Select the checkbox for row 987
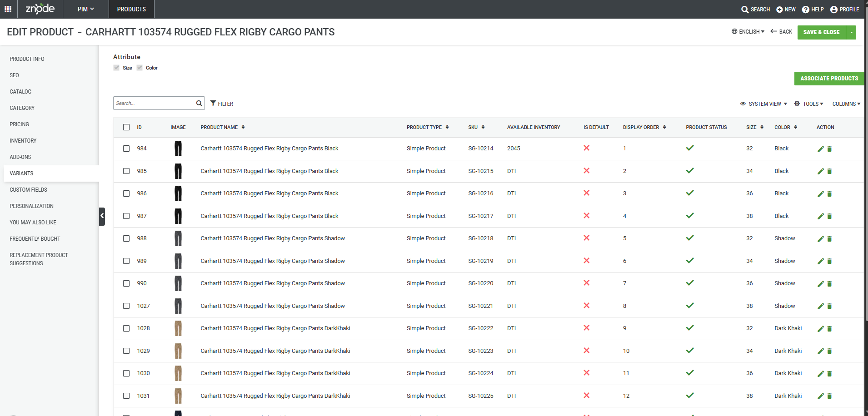 pyautogui.click(x=126, y=216)
